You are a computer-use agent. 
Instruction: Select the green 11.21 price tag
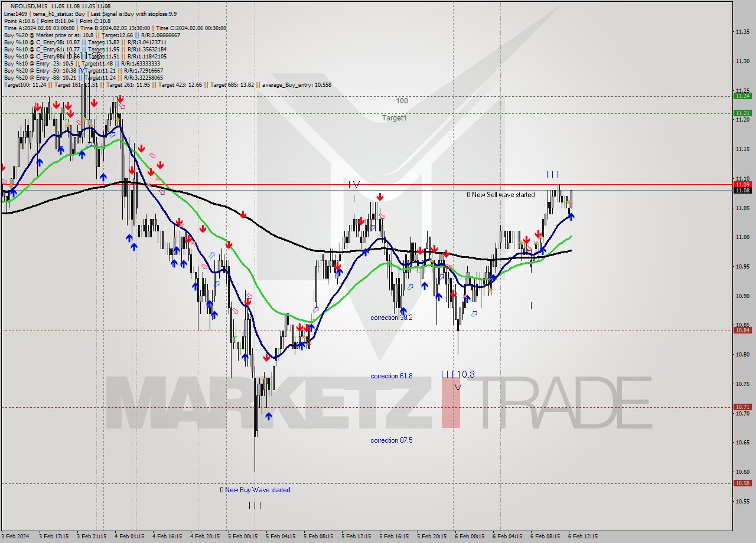coord(742,113)
